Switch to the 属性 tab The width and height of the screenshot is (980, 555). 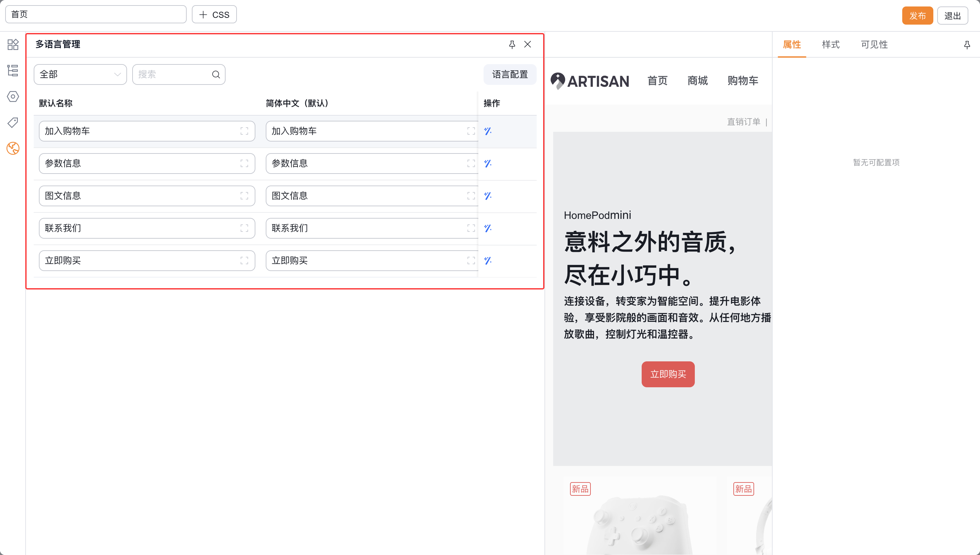tap(792, 45)
